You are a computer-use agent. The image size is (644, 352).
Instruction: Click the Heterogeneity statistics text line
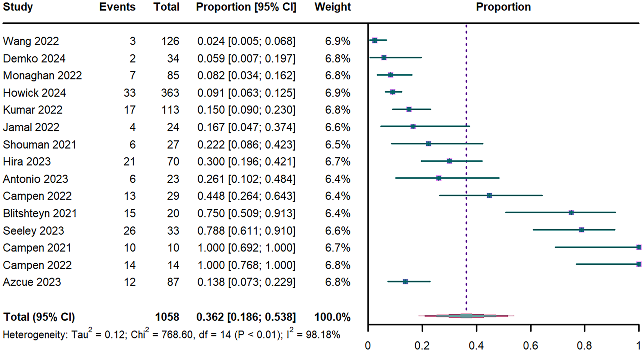click(171, 335)
